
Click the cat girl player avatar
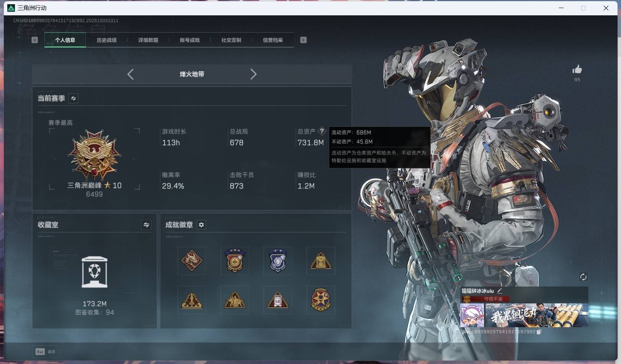point(472,315)
